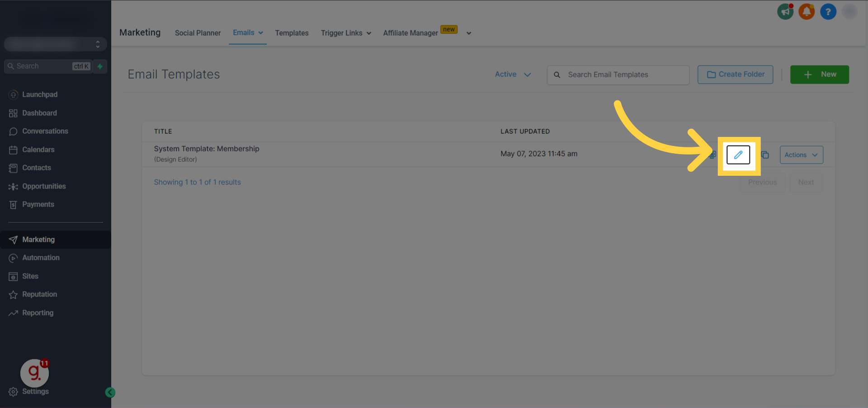Click the (Design Editor) label under Membership

click(175, 159)
